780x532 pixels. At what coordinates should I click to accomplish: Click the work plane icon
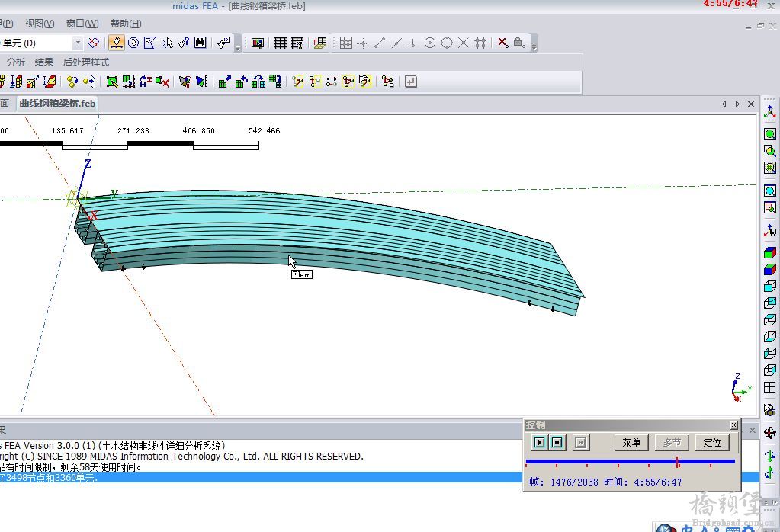pyautogui.click(x=320, y=43)
